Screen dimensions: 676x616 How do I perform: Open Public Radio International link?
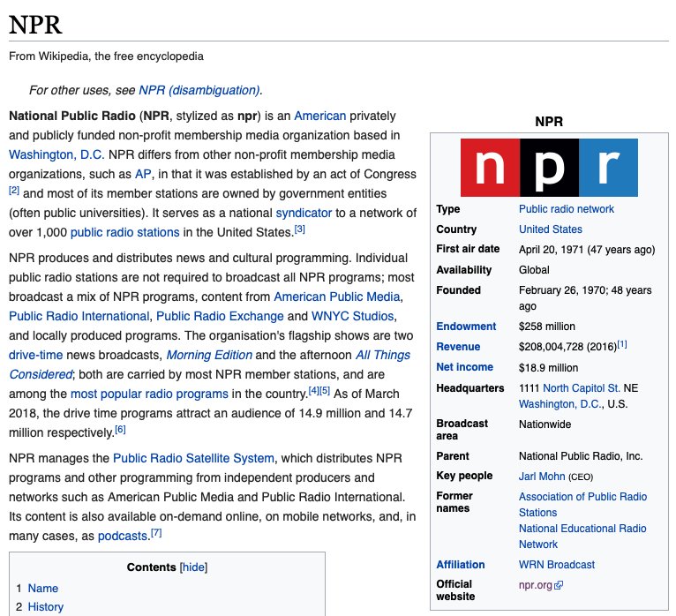click(79, 317)
